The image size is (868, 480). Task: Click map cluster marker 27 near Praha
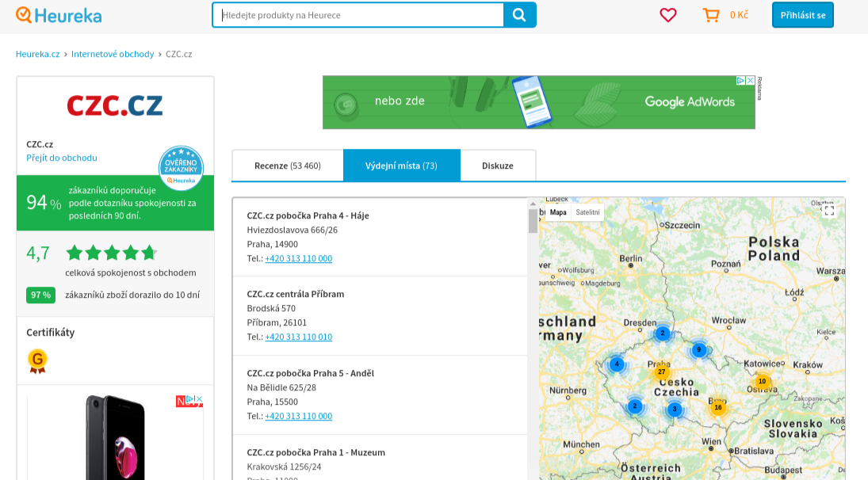pos(662,371)
